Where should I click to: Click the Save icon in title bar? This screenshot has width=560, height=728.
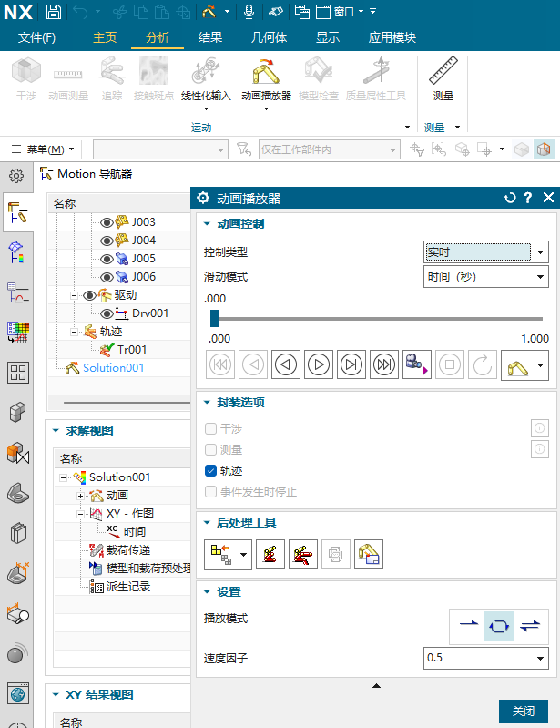click(x=54, y=12)
